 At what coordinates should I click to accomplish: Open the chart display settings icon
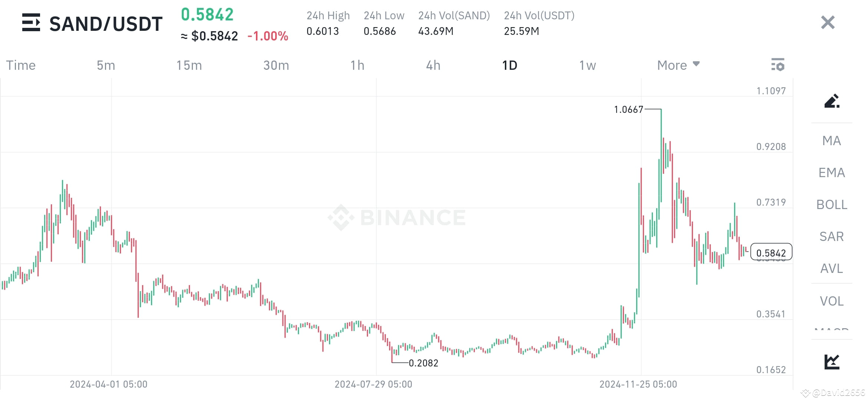(x=778, y=65)
